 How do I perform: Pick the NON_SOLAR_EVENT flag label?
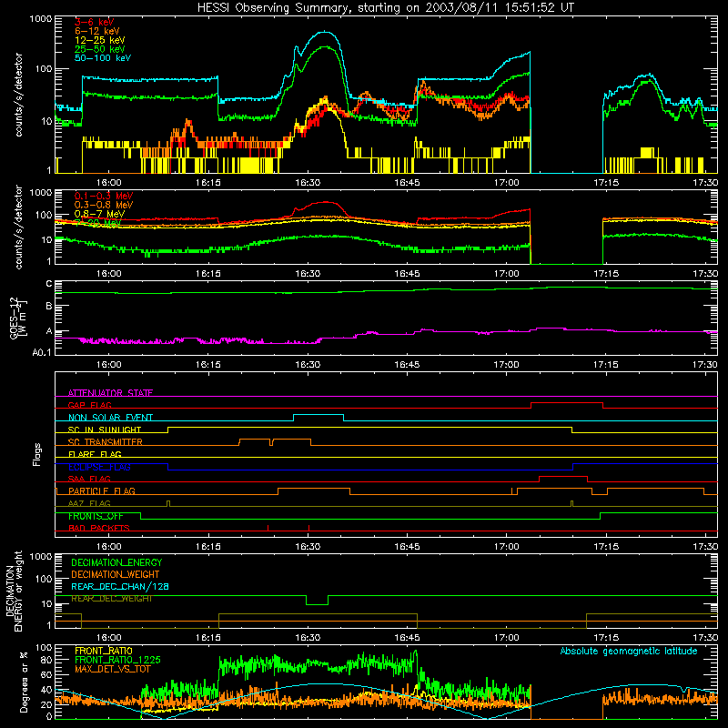[x=110, y=418]
